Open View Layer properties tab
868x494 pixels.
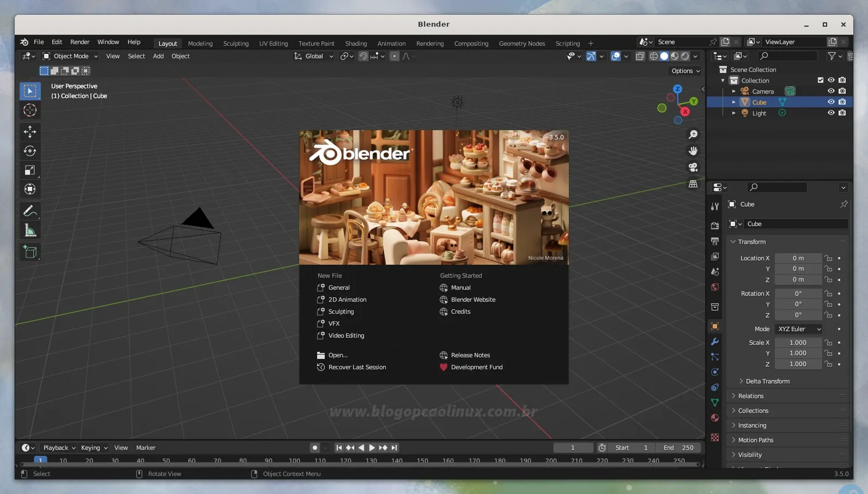715,256
